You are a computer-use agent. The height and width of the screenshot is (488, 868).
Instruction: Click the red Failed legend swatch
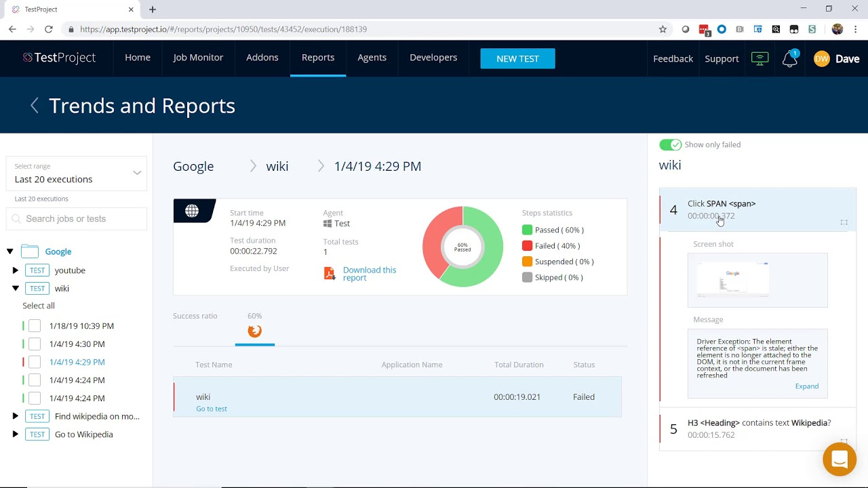click(527, 246)
